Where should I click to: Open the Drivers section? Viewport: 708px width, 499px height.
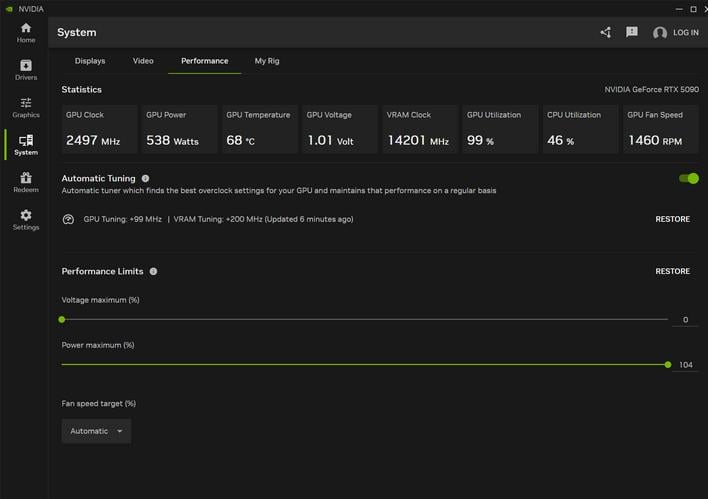(25, 69)
